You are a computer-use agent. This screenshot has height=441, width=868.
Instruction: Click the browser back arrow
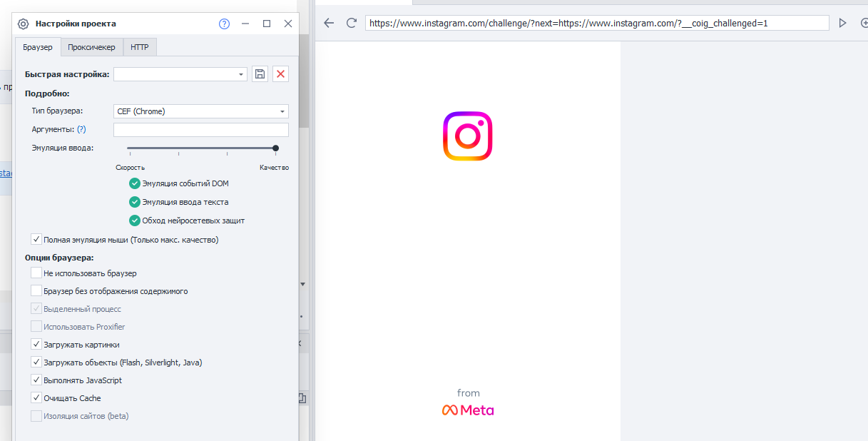[x=329, y=23]
